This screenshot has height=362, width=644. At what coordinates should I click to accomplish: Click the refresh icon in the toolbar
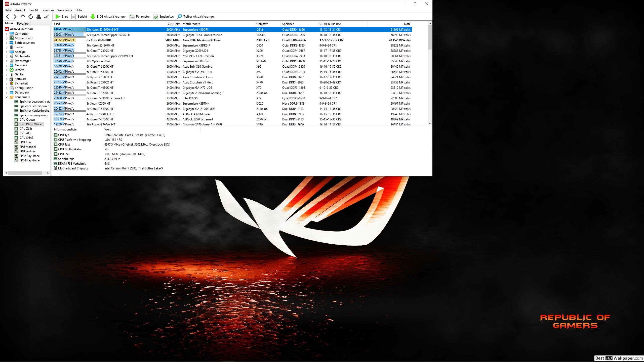pyautogui.click(x=30, y=16)
